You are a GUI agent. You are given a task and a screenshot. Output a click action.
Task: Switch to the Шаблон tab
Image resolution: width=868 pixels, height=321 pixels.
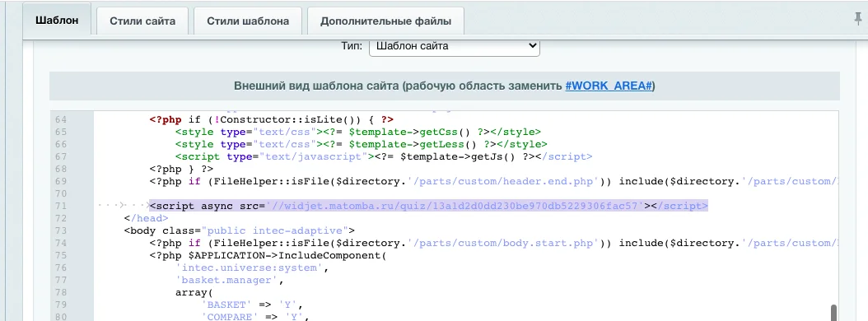click(x=57, y=21)
